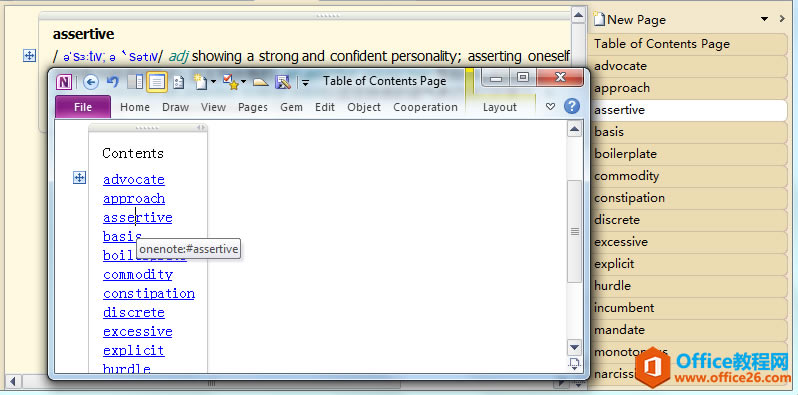798x395 pixels.
Task: Click the pen-on-page icon in toolbar
Action: [282, 81]
